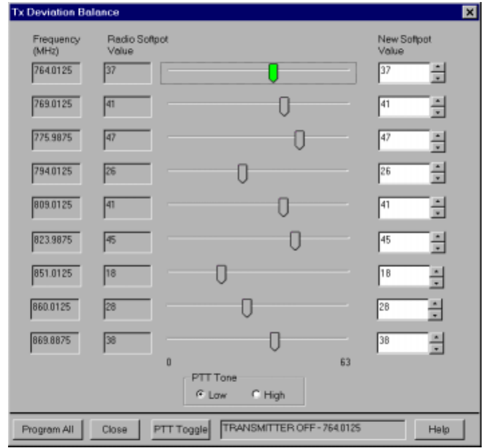This screenshot has height=448, width=485.
Task: Increase New Softpot Value for 769.0125 row
Action: 438,101
